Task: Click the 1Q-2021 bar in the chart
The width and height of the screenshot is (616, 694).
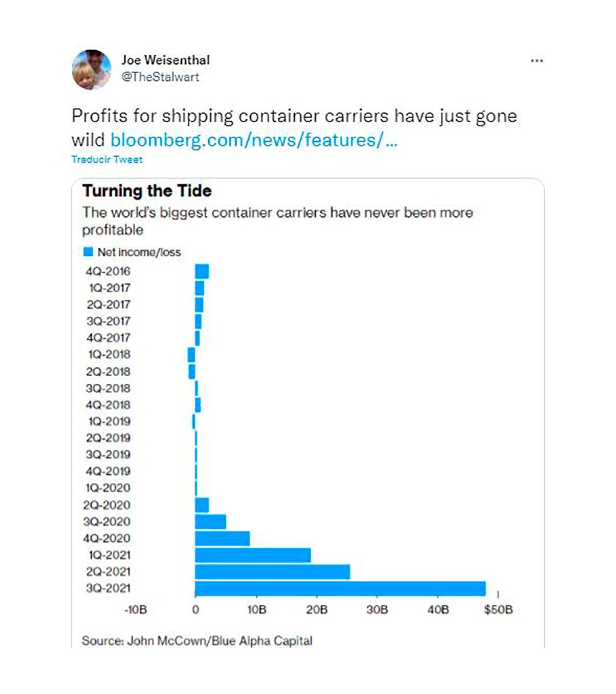Action: pos(253,555)
